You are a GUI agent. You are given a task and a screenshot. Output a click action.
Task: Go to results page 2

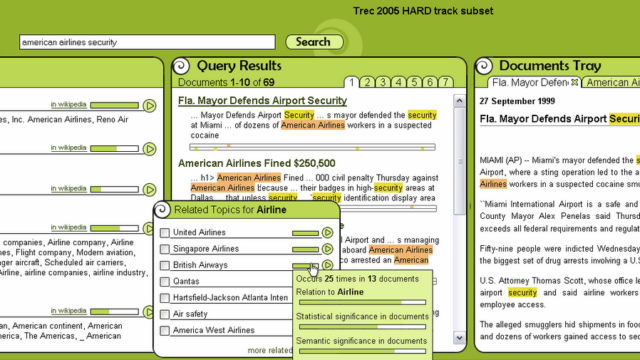[x=367, y=82]
